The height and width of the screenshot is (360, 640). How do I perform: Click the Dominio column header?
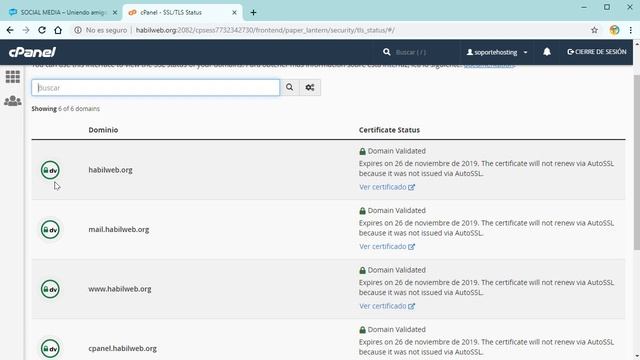point(103,130)
